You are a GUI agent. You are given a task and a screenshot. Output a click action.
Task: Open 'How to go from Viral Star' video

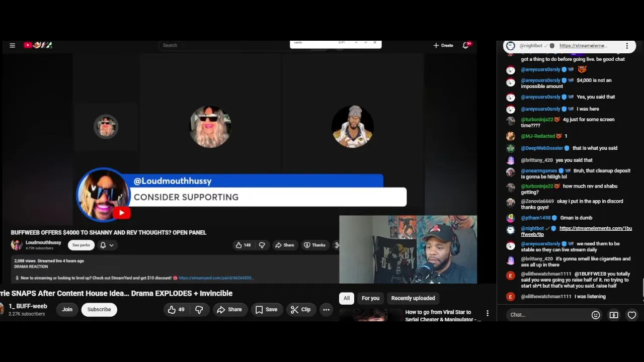point(443,316)
